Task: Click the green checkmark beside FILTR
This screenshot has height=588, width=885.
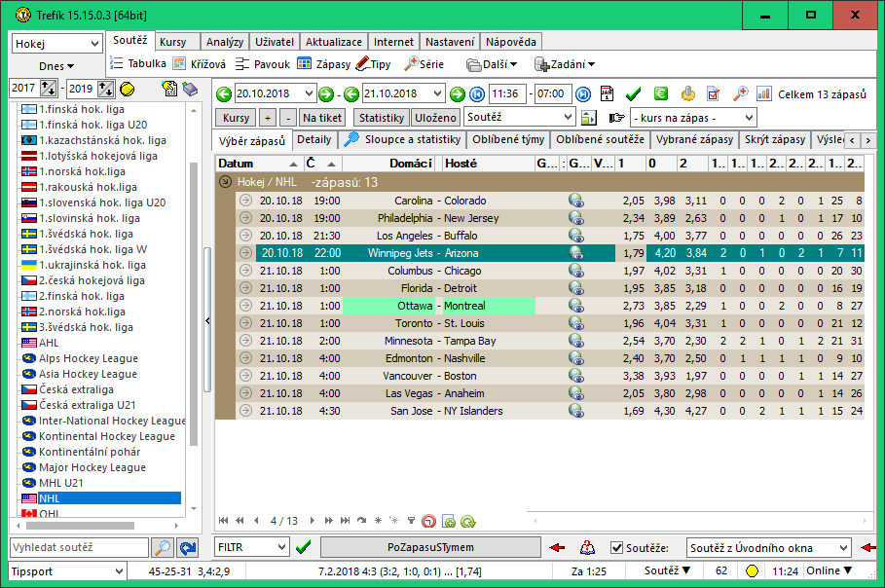Action: 304,547
